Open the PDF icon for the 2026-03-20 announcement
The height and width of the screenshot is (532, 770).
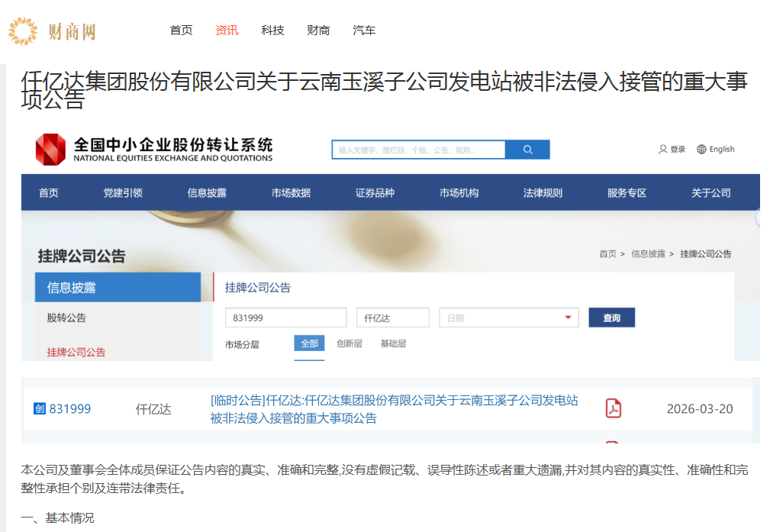tap(613, 408)
